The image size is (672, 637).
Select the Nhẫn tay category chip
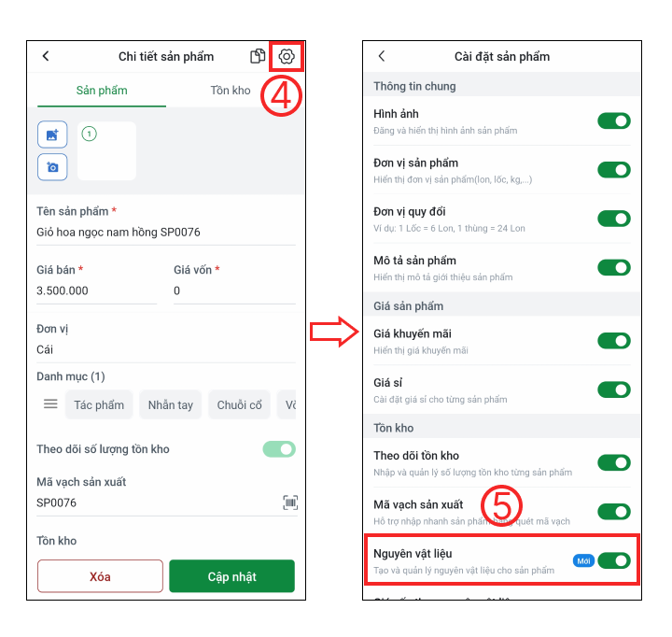click(171, 404)
